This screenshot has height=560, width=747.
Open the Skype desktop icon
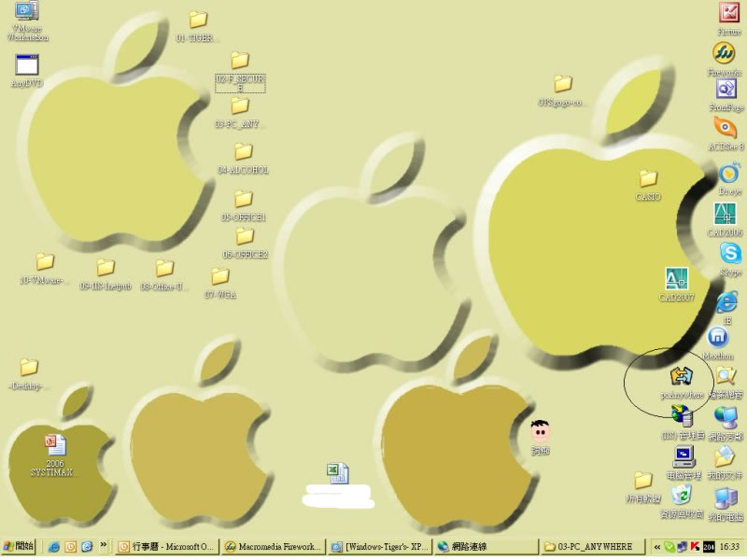pyautogui.click(x=730, y=253)
